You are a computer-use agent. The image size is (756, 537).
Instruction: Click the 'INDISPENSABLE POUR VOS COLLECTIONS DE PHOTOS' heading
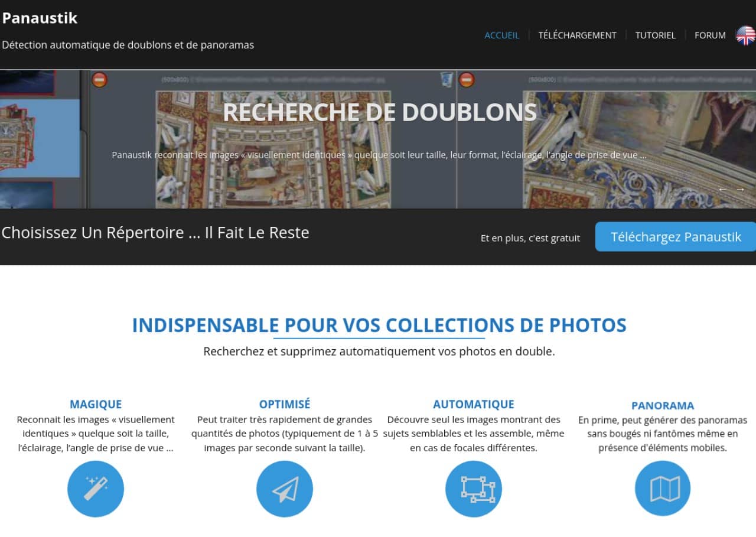tap(379, 325)
